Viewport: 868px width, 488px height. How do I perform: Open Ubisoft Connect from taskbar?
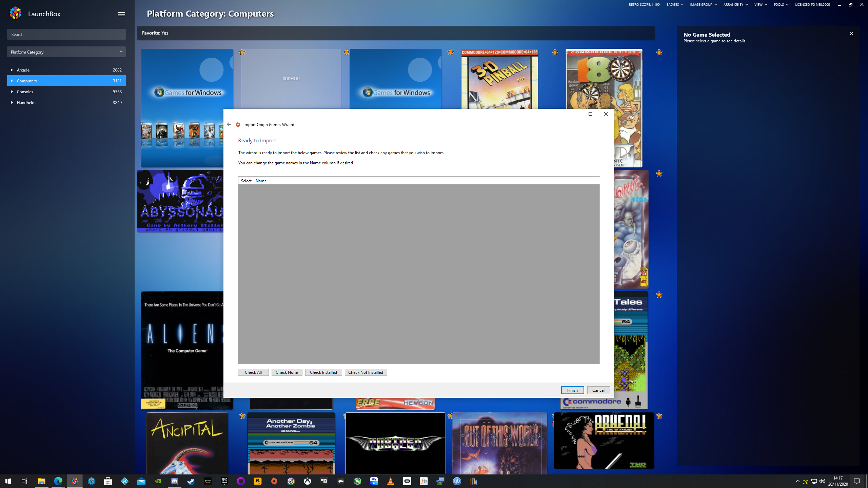pos(291,481)
